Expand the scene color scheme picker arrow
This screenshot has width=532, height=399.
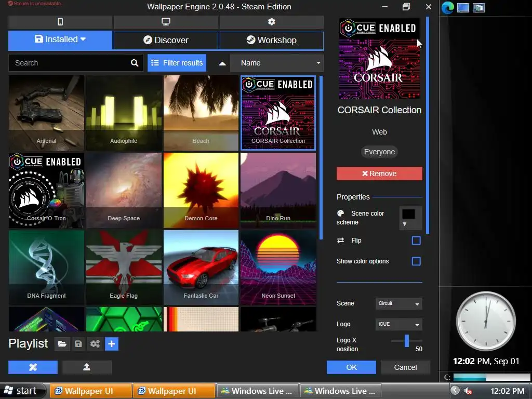[404, 224]
